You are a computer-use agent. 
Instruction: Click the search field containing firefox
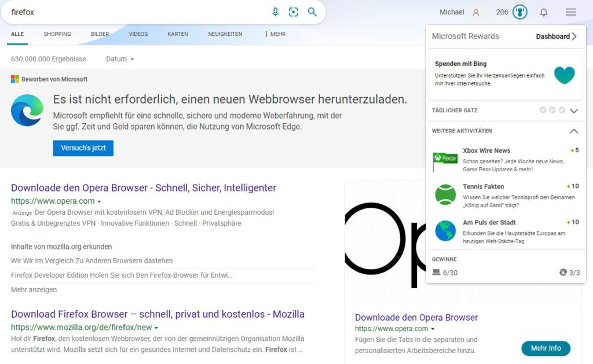133,12
